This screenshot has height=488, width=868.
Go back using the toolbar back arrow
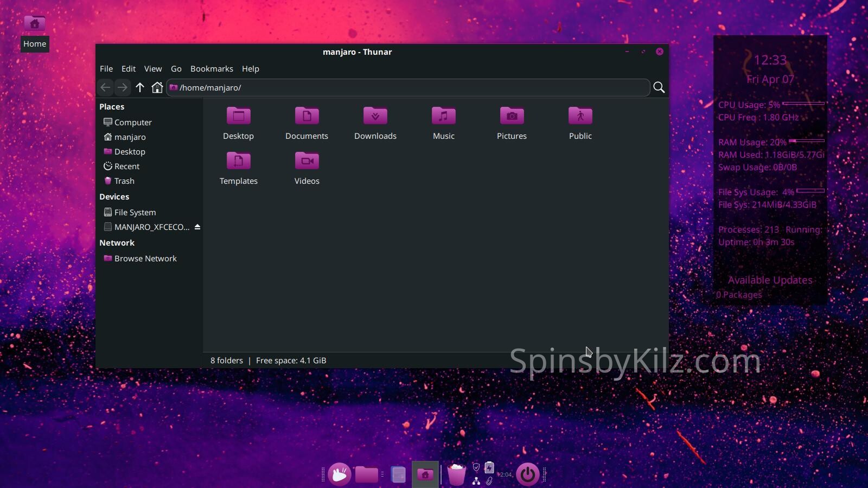[105, 87]
